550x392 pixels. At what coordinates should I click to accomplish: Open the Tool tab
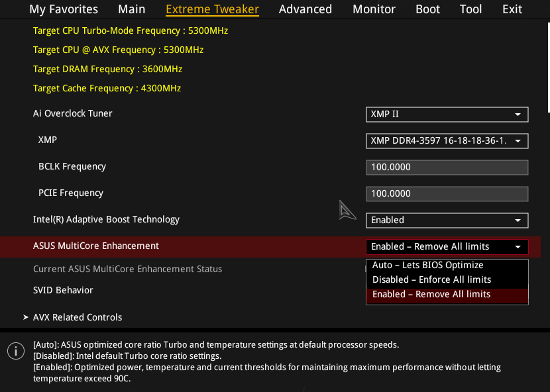tap(470, 9)
